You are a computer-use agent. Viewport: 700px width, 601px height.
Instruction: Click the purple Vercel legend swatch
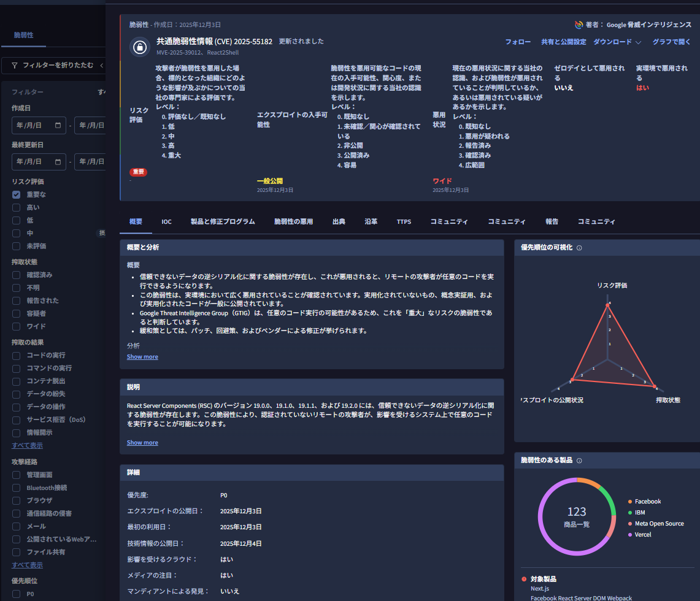(x=630, y=535)
